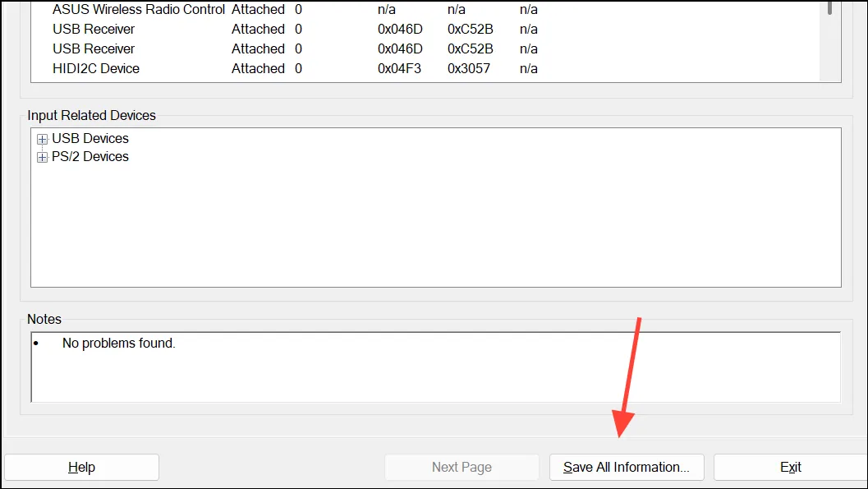The height and width of the screenshot is (489, 868).
Task: Exit the diagnostic tool via Exit button
Action: [791, 468]
